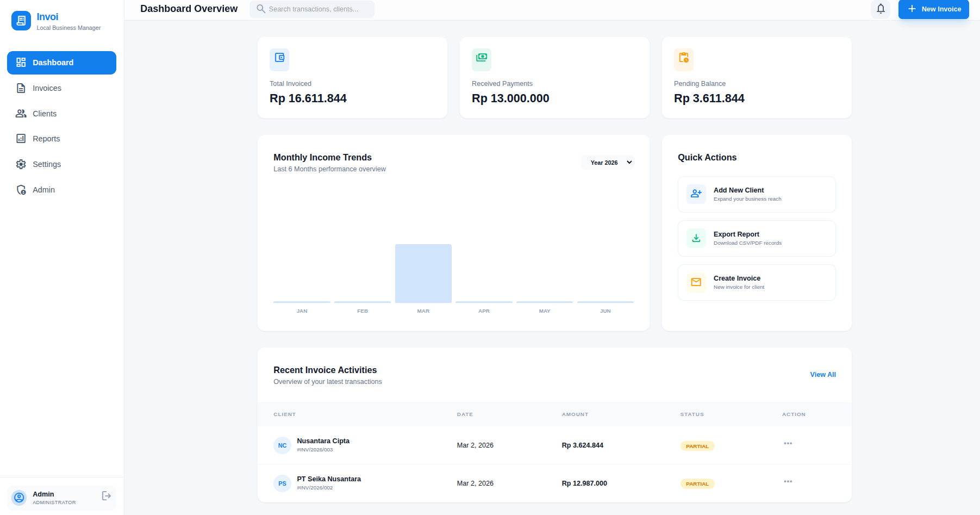Screen dimensions: 980x515
Task: Select the Admin sidebar icon
Action: [x=21, y=189]
